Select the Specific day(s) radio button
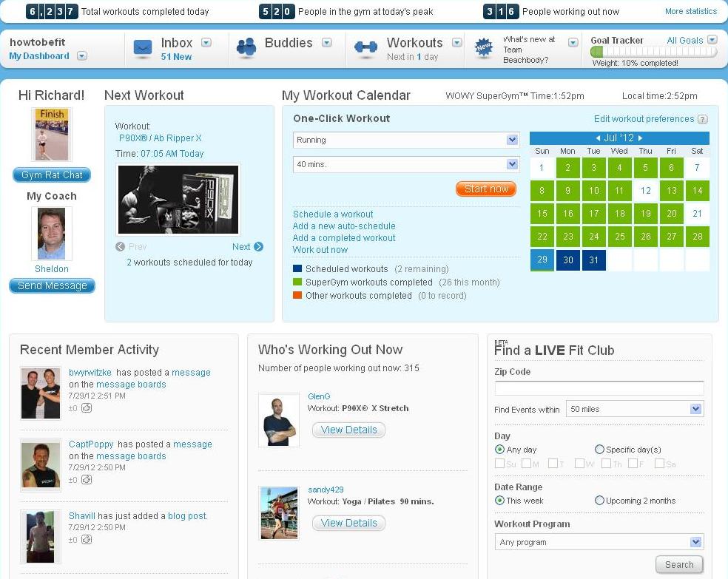Image resolution: width=728 pixels, height=579 pixels. (x=599, y=450)
